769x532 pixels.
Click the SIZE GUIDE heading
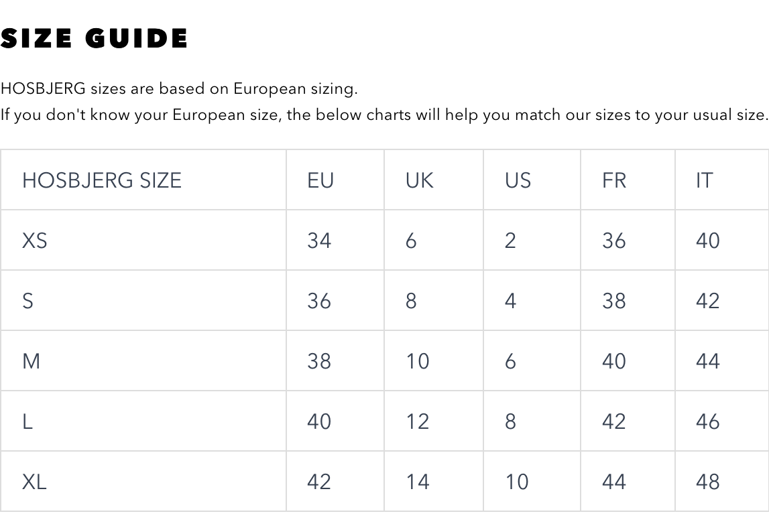94,39
